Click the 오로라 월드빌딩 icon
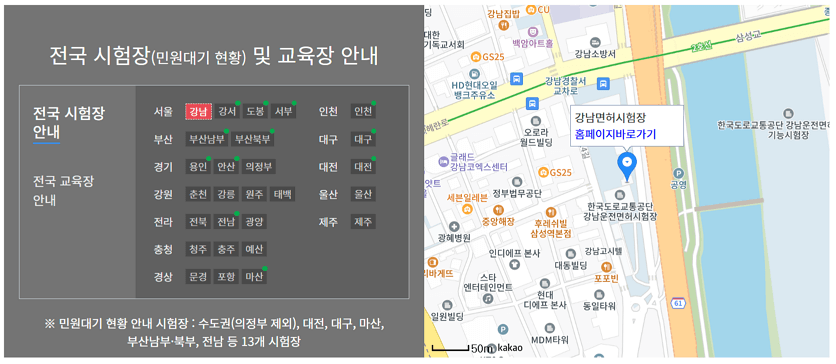The image size is (836, 364). click(x=536, y=121)
